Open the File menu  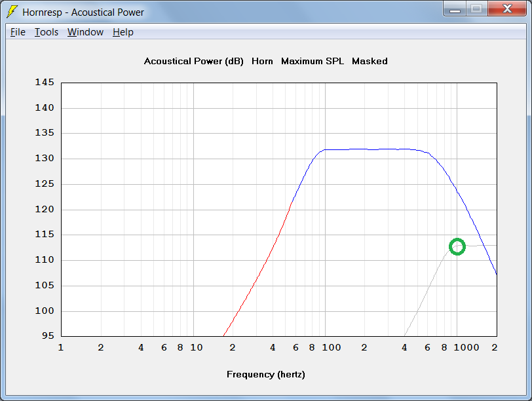coord(18,32)
